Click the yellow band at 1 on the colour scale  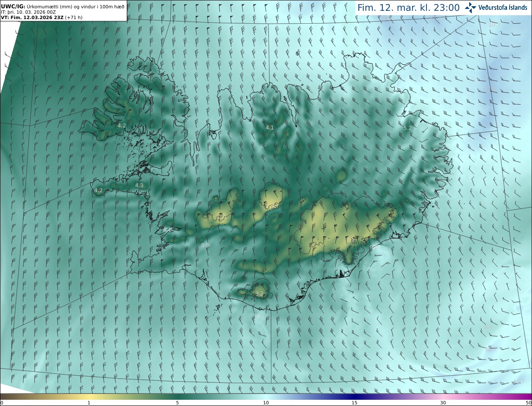coord(89,396)
